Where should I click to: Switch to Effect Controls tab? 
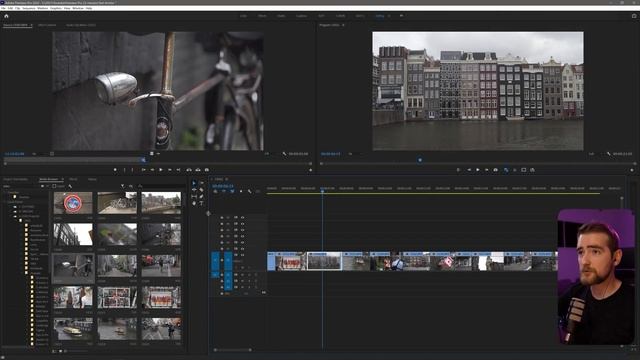click(47, 25)
